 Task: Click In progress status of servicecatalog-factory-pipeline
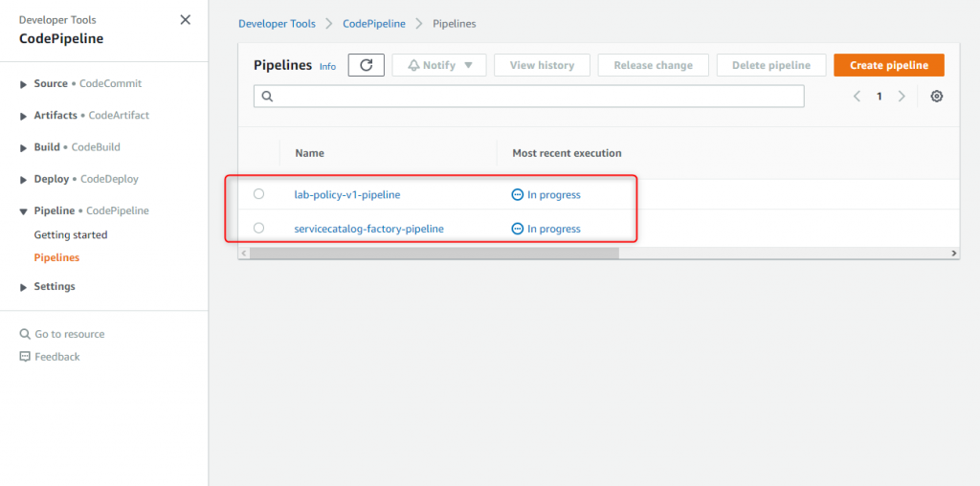coord(546,229)
